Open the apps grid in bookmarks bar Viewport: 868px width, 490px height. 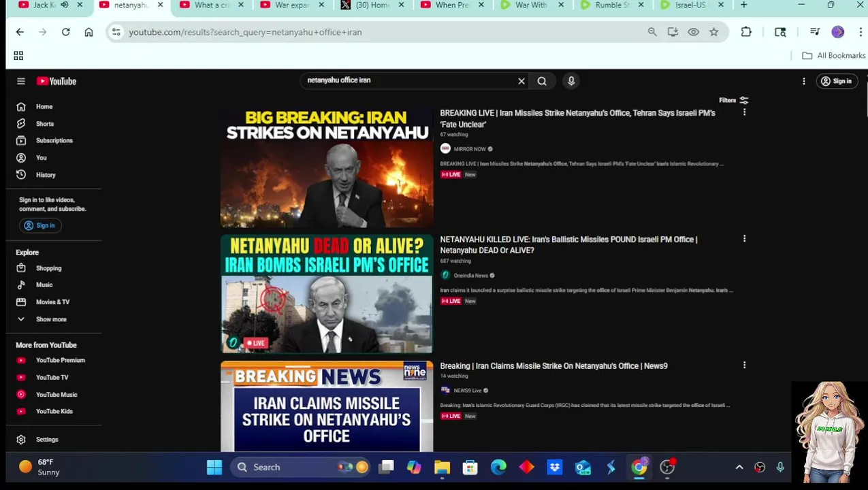[x=18, y=56]
